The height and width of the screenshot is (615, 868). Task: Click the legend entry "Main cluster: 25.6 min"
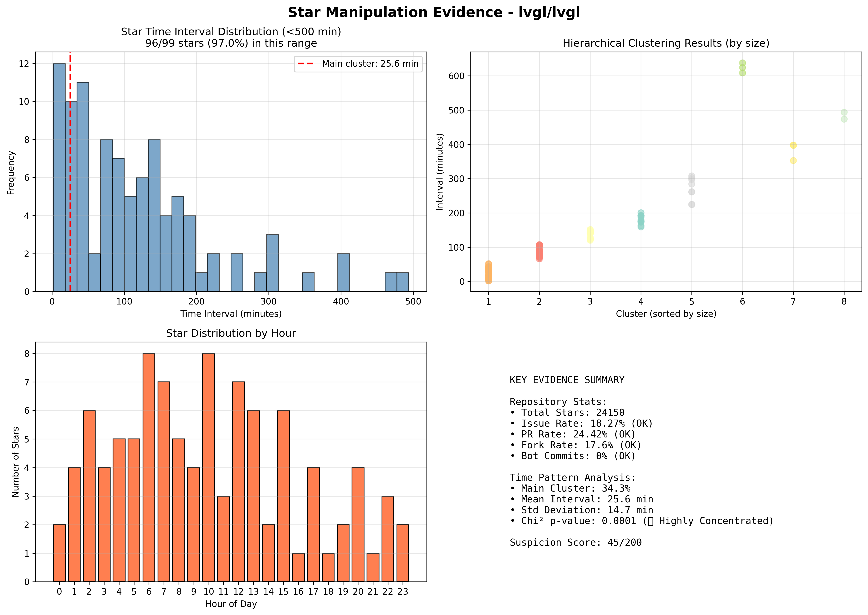click(x=358, y=64)
